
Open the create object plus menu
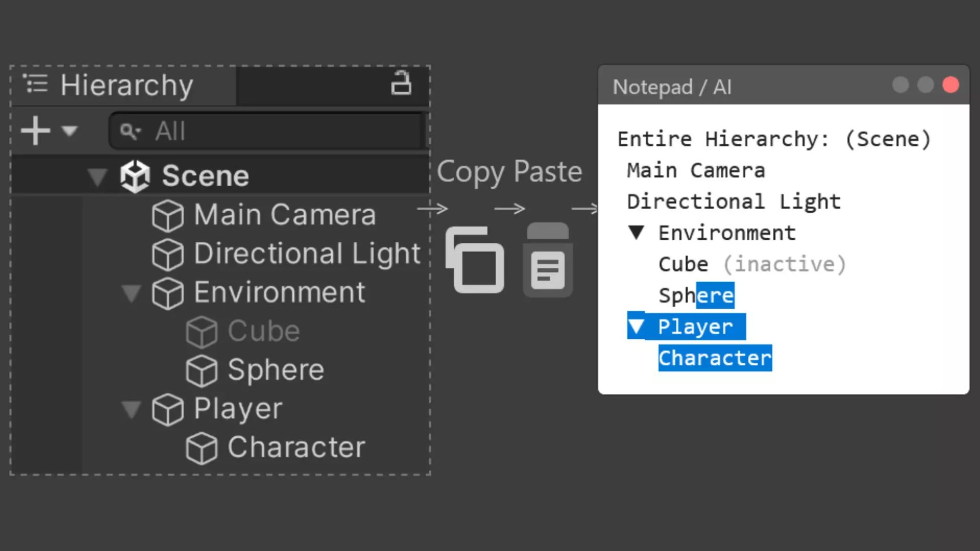coord(35,131)
